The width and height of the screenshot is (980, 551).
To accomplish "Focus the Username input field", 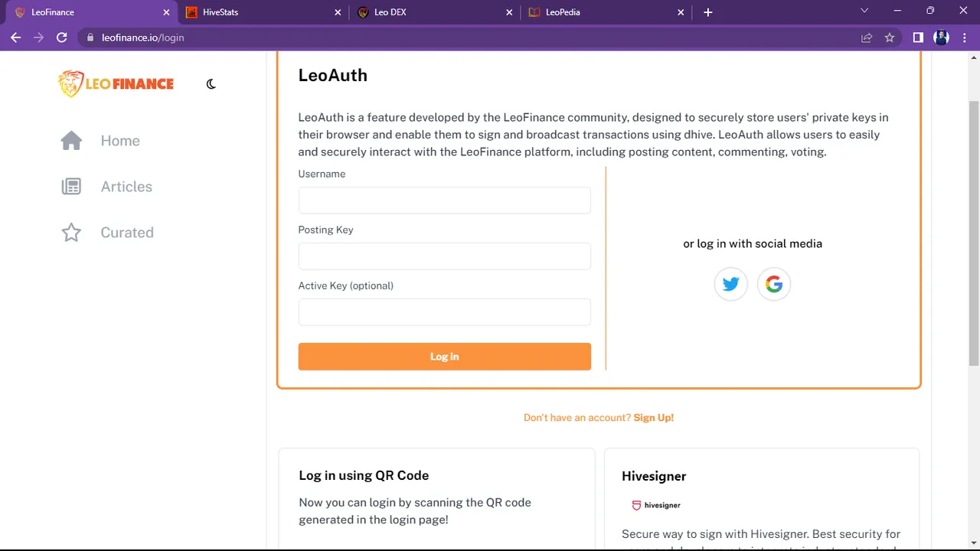I will click(x=445, y=201).
